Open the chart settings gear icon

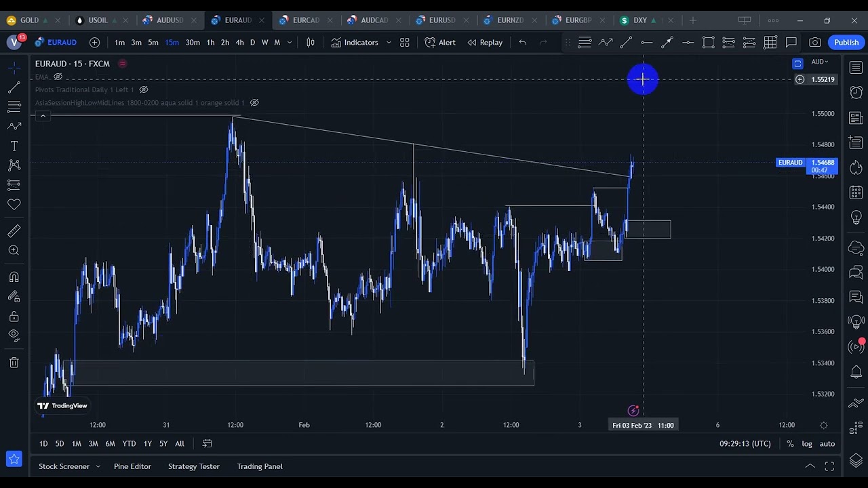pyautogui.click(x=824, y=426)
